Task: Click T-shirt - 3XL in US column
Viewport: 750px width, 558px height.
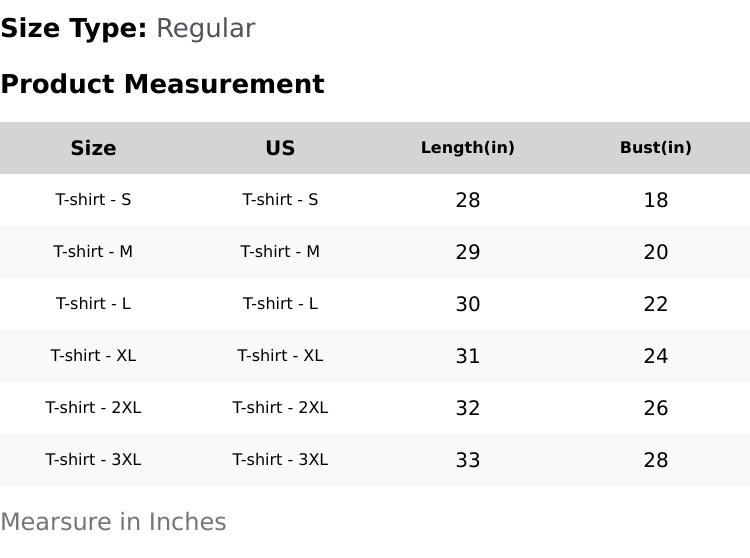Action: pos(280,460)
